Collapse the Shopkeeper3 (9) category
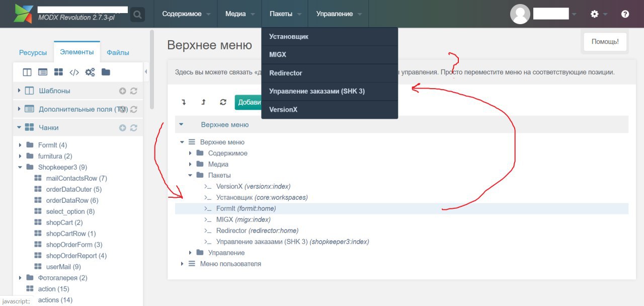 [20, 167]
